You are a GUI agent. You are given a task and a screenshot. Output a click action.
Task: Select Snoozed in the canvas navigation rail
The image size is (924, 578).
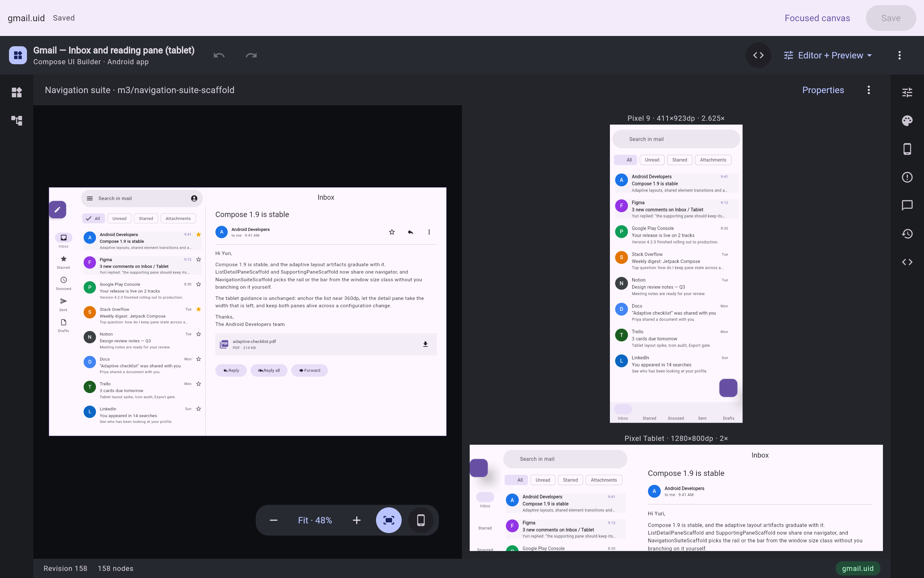[x=64, y=283]
